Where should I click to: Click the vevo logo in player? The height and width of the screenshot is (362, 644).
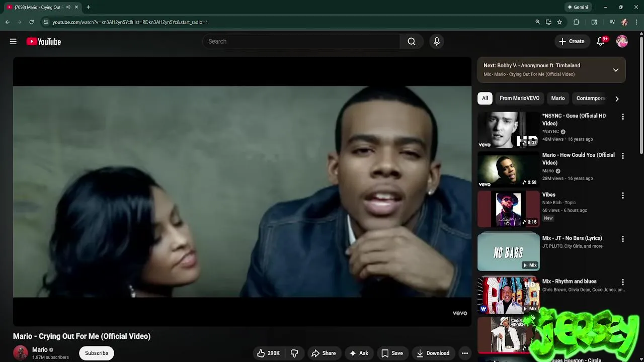coord(460,313)
